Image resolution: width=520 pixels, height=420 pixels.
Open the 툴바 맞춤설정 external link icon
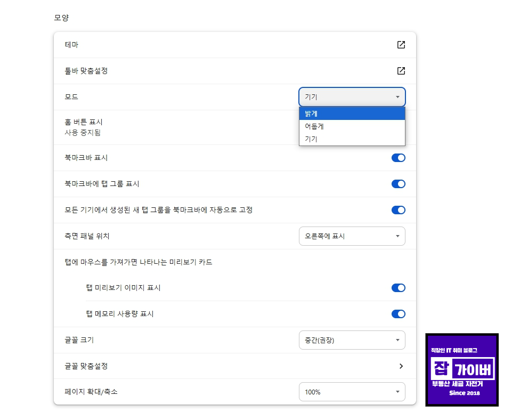(401, 71)
